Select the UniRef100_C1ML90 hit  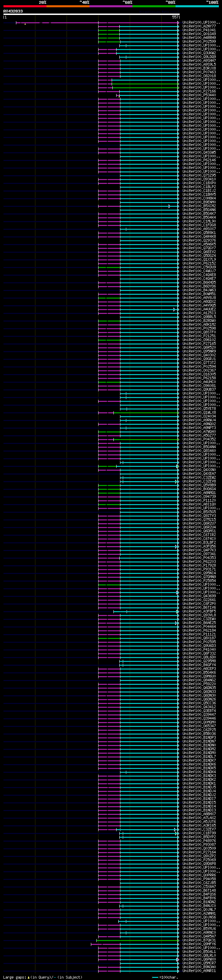pyautogui.click(x=199, y=221)
